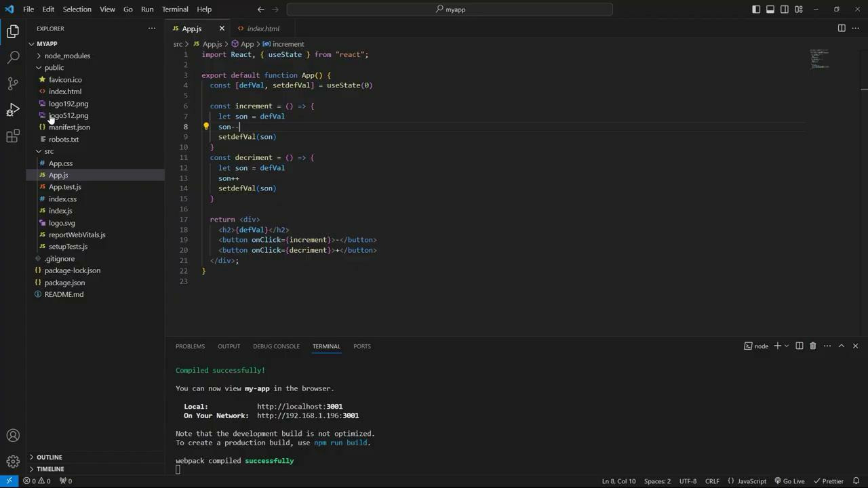Image resolution: width=868 pixels, height=488 pixels.
Task: Click the New Terminal plus icon
Action: [777, 346]
